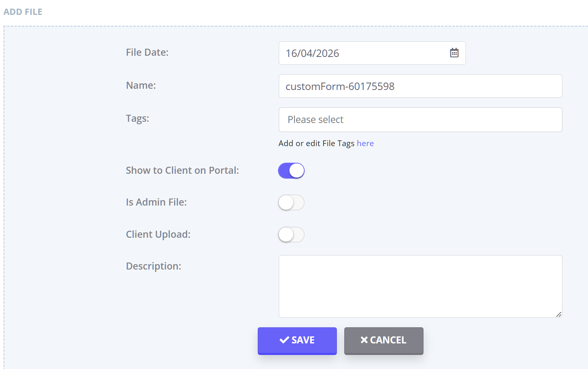Enable the Is Admin File switch
588x369 pixels.
pos(291,203)
